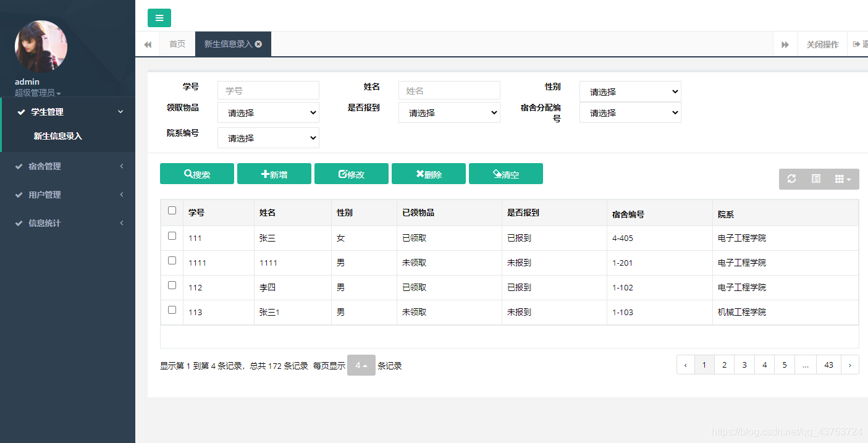This screenshot has height=443, width=868.
Task: Go to page 43 in pagination
Action: [x=828, y=365]
